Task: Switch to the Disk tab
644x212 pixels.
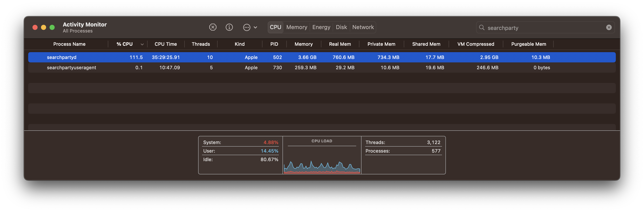Action: tap(341, 27)
